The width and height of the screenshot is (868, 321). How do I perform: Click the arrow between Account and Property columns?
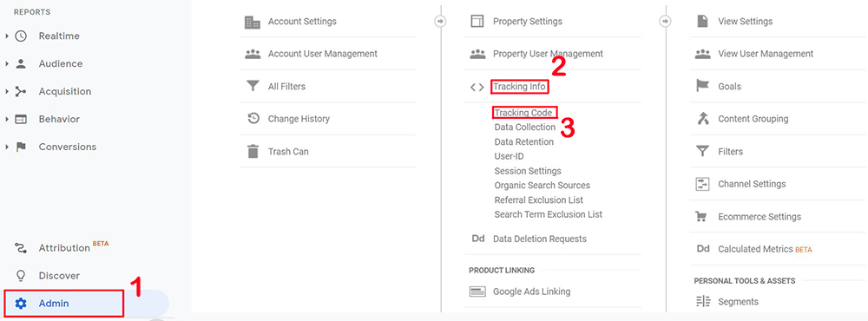coord(441,22)
